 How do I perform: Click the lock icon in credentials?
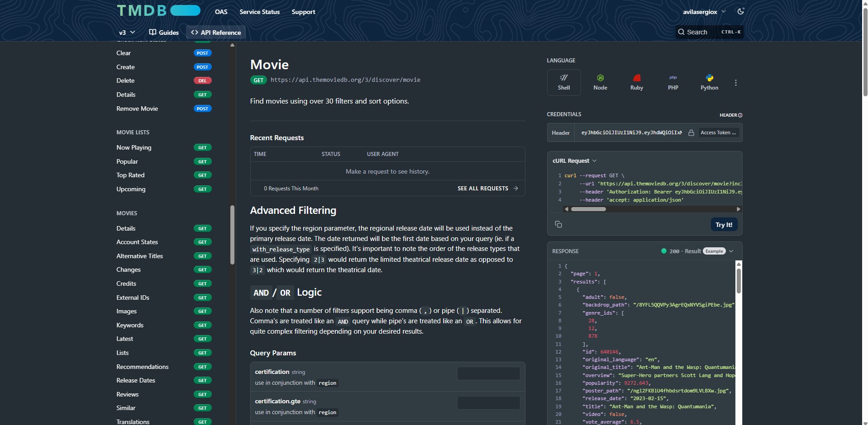(x=691, y=132)
